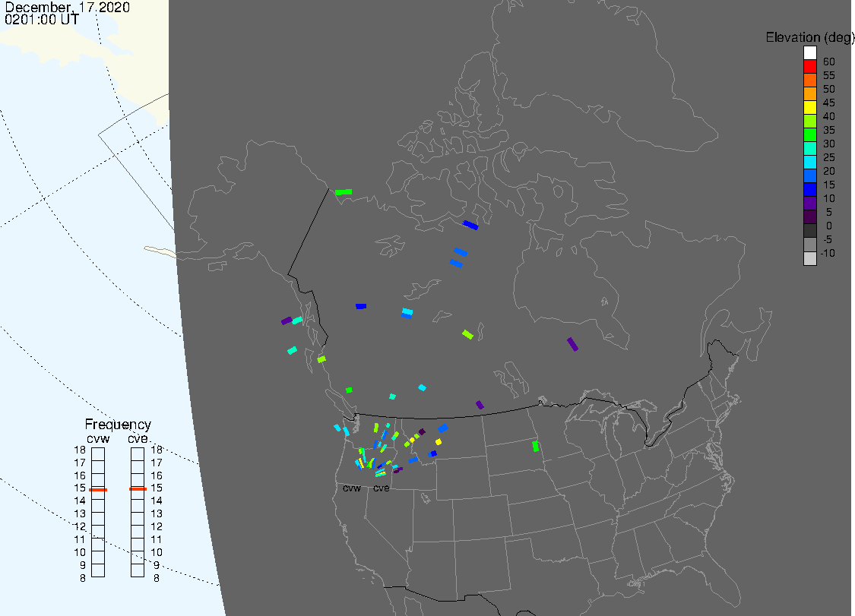Click the 'Elevation (deg)' legend title

809,38
